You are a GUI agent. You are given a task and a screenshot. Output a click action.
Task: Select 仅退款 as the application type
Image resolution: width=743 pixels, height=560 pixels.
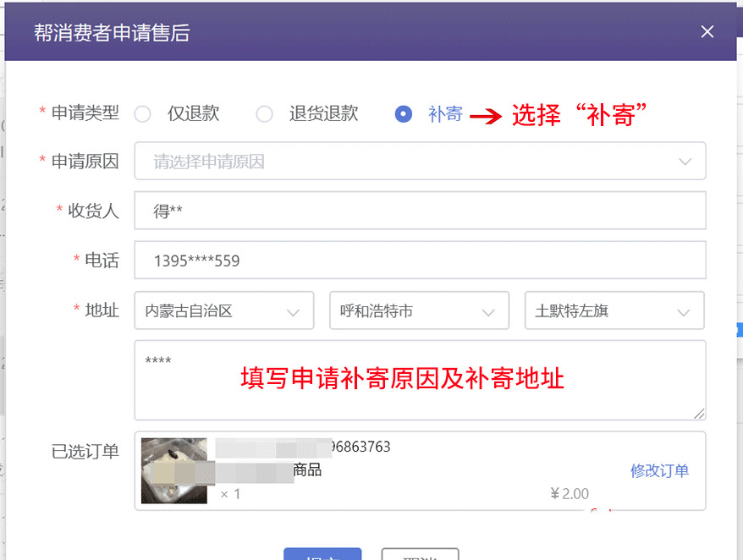click(x=142, y=113)
